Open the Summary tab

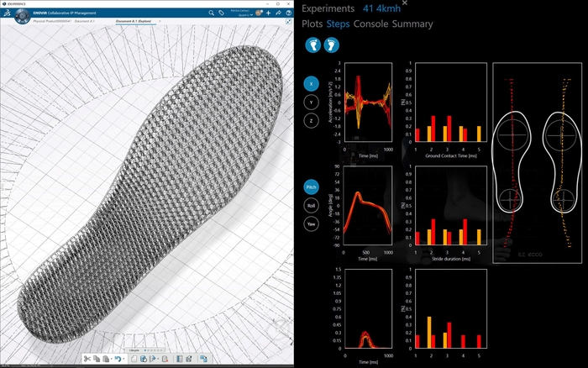point(412,24)
